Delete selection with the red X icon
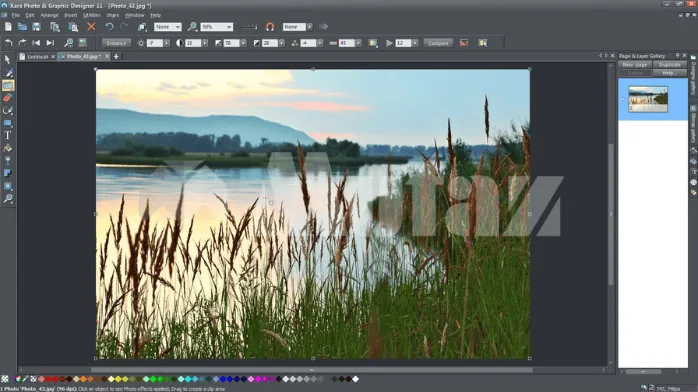The image size is (698, 392). pyautogui.click(x=91, y=27)
